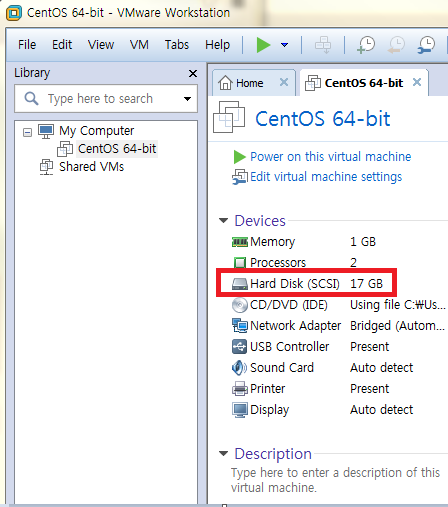
Task: Click the Library search field
Action: pos(106,99)
